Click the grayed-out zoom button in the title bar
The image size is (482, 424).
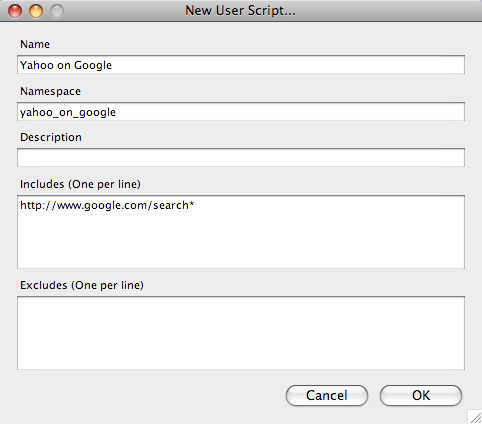pyautogui.click(x=57, y=11)
